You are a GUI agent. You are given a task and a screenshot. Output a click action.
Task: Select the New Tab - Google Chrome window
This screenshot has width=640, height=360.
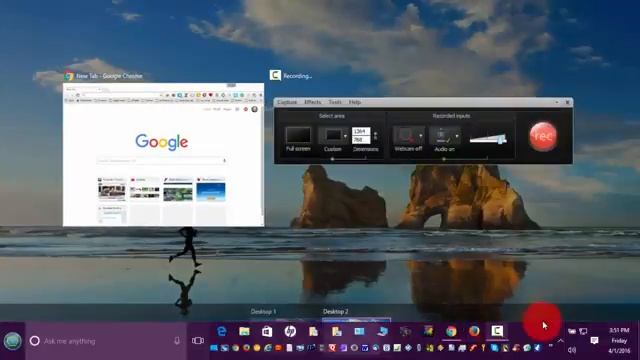click(163, 154)
